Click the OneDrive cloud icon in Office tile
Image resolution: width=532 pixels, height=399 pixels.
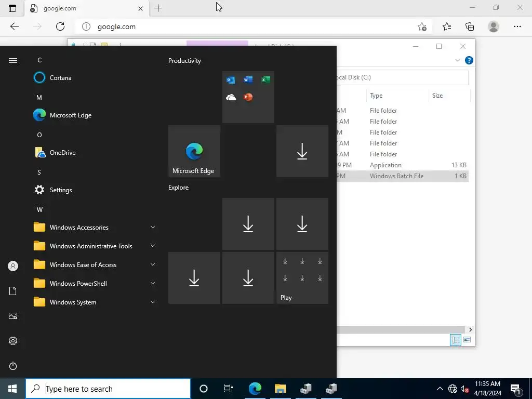point(231,97)
